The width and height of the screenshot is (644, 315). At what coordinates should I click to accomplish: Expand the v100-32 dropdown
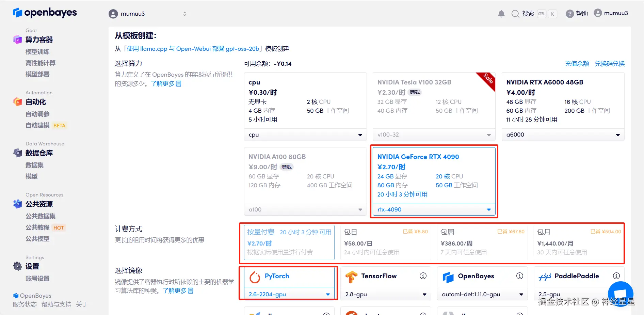click(x=434, y=135)
